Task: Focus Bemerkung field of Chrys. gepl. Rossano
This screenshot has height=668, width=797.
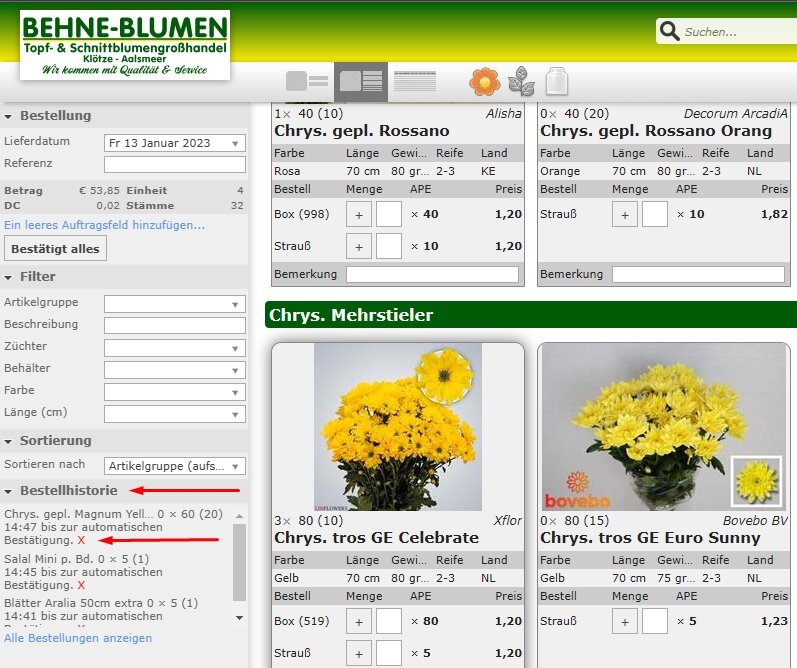Action: [x=432, y=274]
